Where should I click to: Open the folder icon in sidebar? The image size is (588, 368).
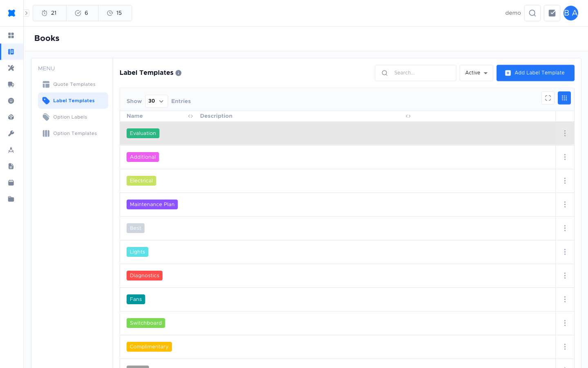pos(11,199)
